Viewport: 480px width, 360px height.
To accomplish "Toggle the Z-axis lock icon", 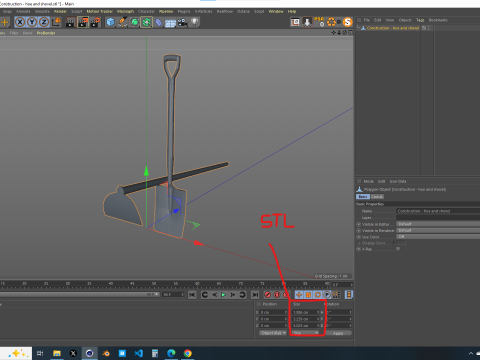I will (44, 22).
